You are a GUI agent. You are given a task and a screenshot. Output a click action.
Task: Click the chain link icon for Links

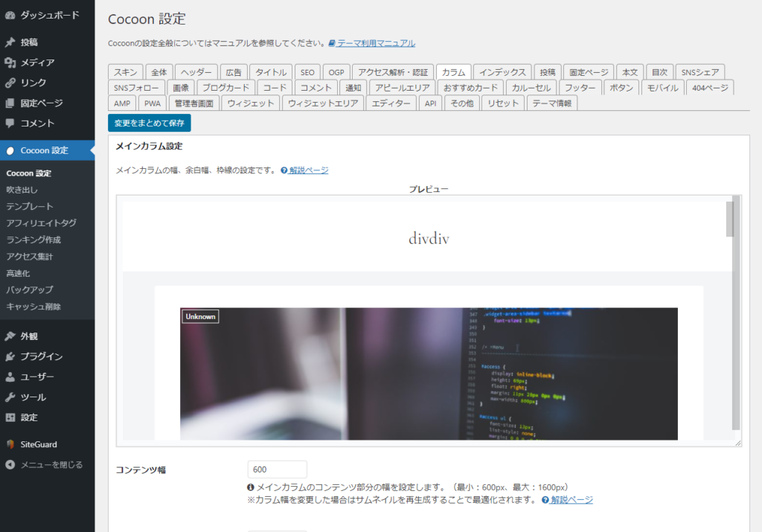[x=10, y=83]
